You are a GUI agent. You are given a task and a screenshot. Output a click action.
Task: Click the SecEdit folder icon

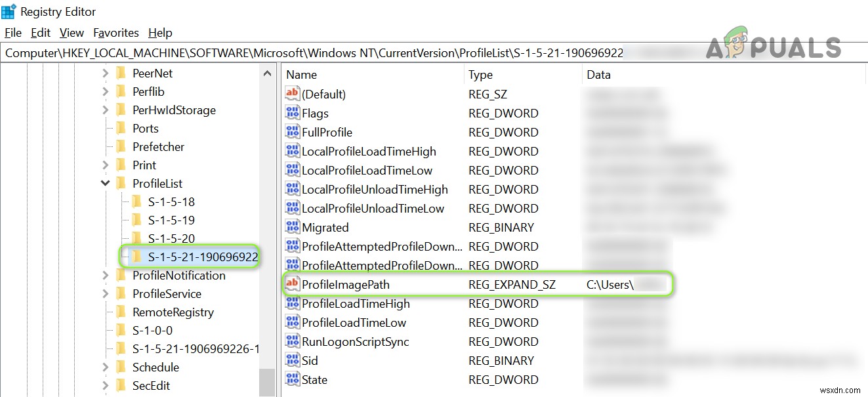click(121, 386)
